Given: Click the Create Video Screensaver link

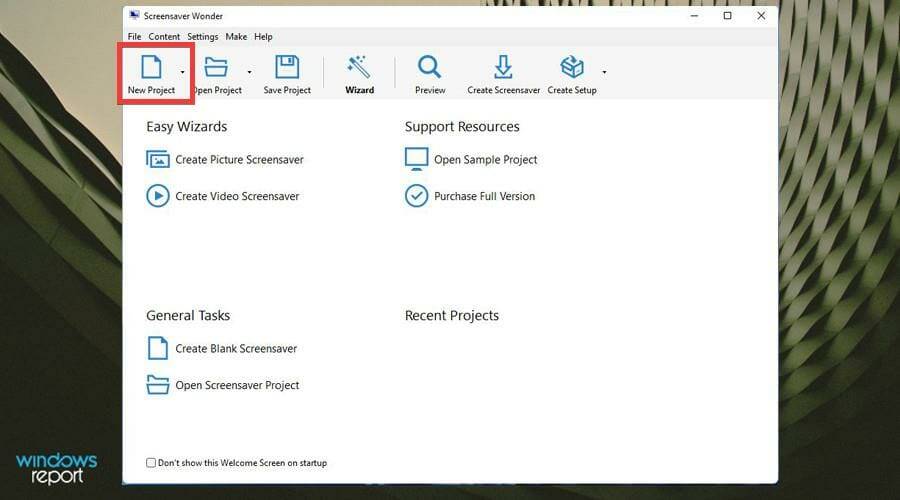Looking at the screenshot, I should click(x=237, y=196).
